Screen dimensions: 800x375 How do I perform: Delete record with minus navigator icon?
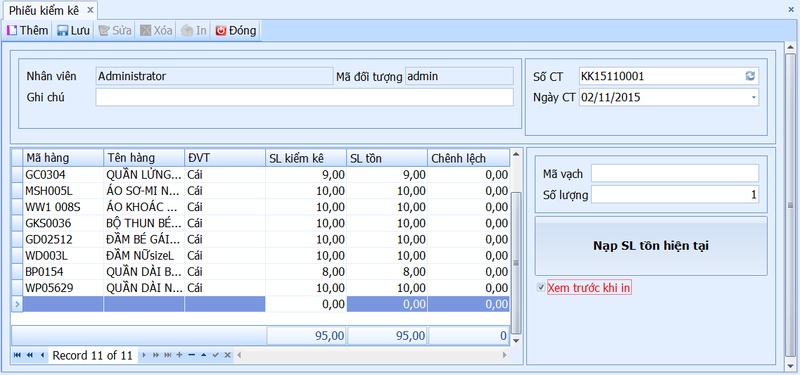191,355
